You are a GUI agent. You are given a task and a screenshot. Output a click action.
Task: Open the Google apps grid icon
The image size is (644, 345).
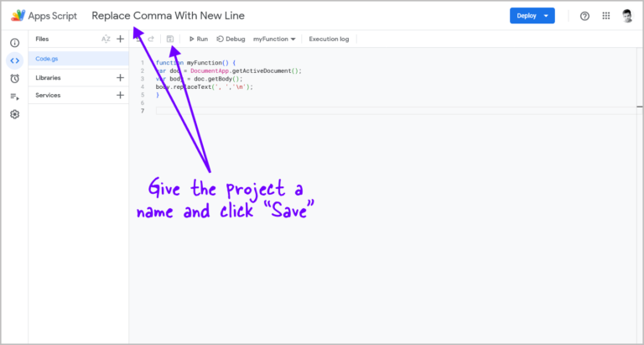point(606,16)
